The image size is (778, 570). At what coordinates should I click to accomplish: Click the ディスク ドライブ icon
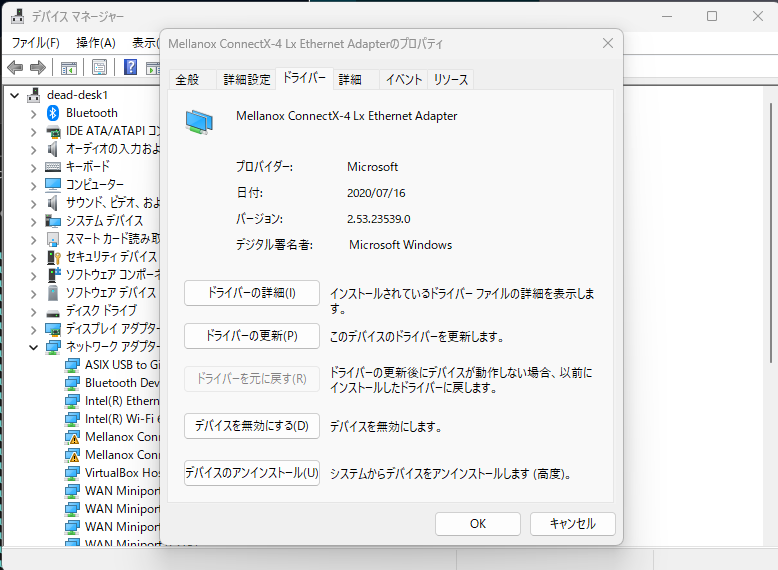point(53,313)
